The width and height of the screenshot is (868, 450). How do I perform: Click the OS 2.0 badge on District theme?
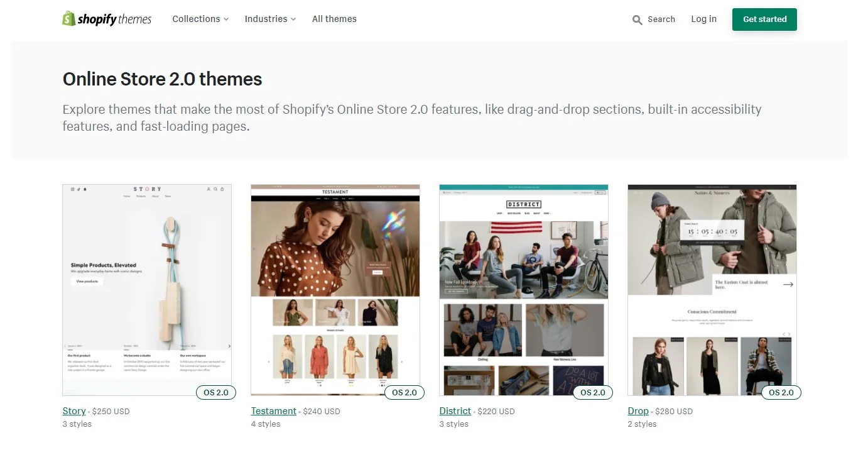pos(592,392)
